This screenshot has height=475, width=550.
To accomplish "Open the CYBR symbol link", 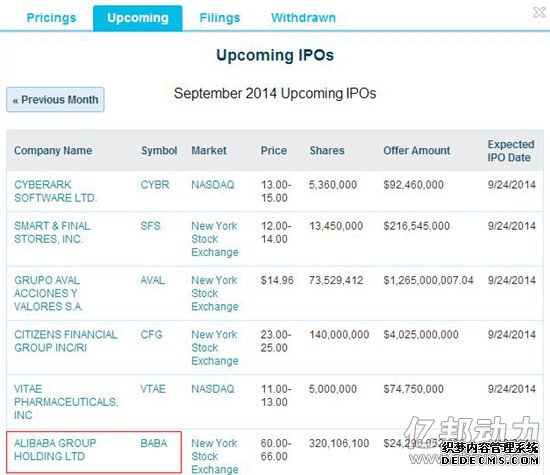I will pyautogui.click(x=155, y=185).
